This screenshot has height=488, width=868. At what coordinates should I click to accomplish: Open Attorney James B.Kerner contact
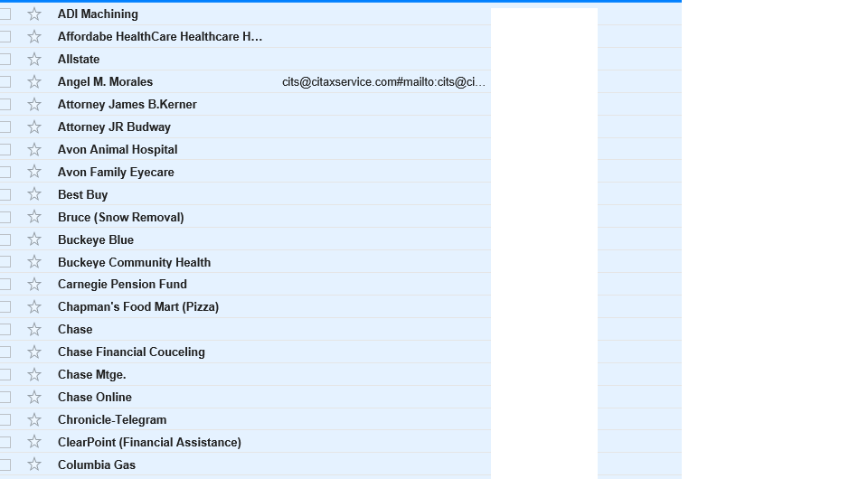[127, 104]
